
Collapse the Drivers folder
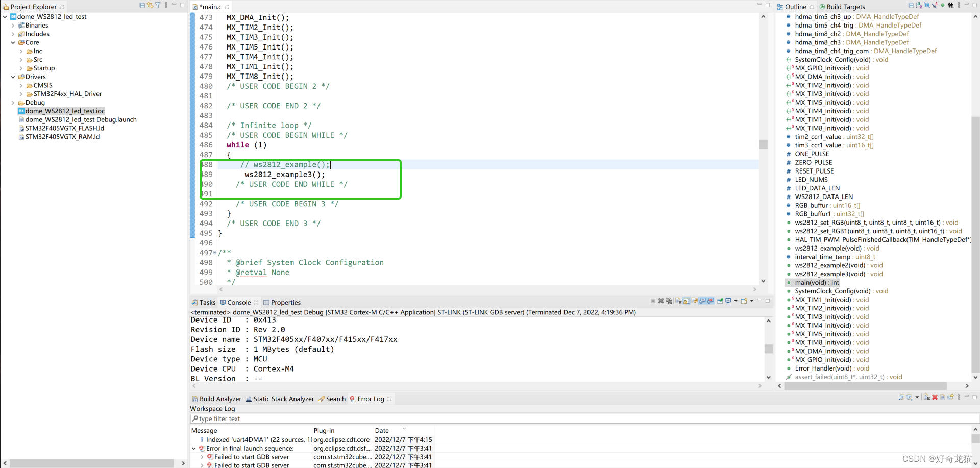13,77
